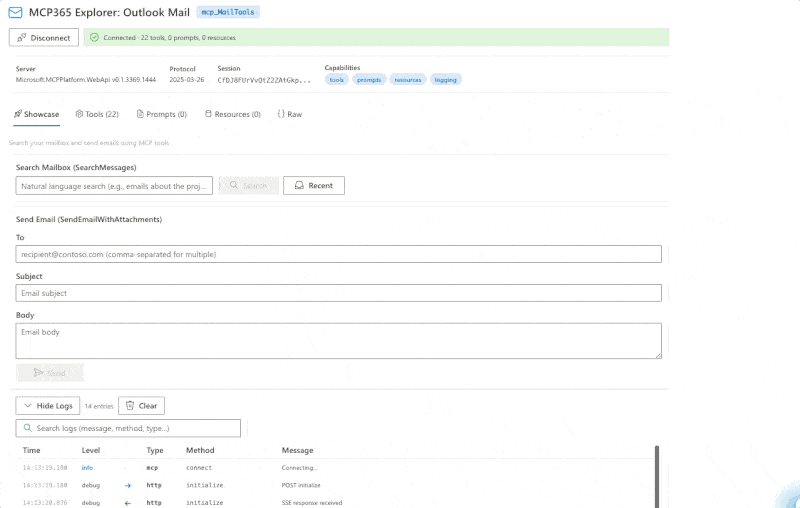Focus the Search logs field
The image size is (800, 508).
(128, 428)
